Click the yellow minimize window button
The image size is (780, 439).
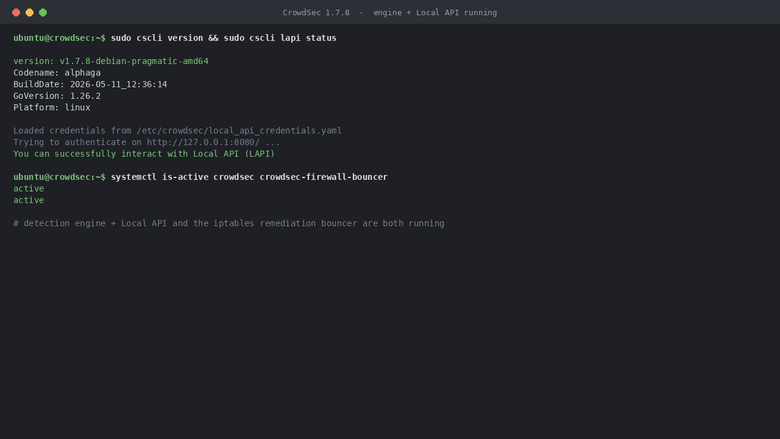pyautogui.click(x=29, y=12)
